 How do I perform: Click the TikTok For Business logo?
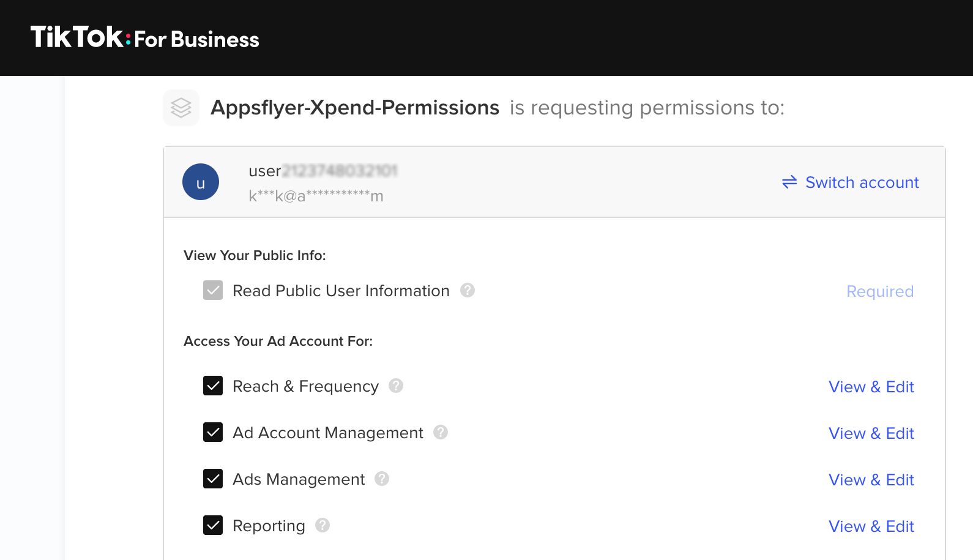click(145, 37)
